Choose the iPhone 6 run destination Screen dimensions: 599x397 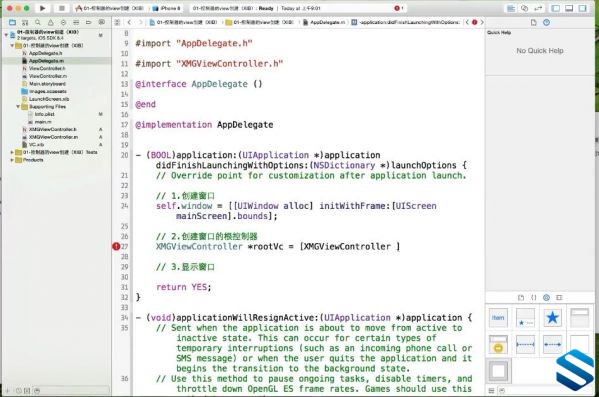167,8
